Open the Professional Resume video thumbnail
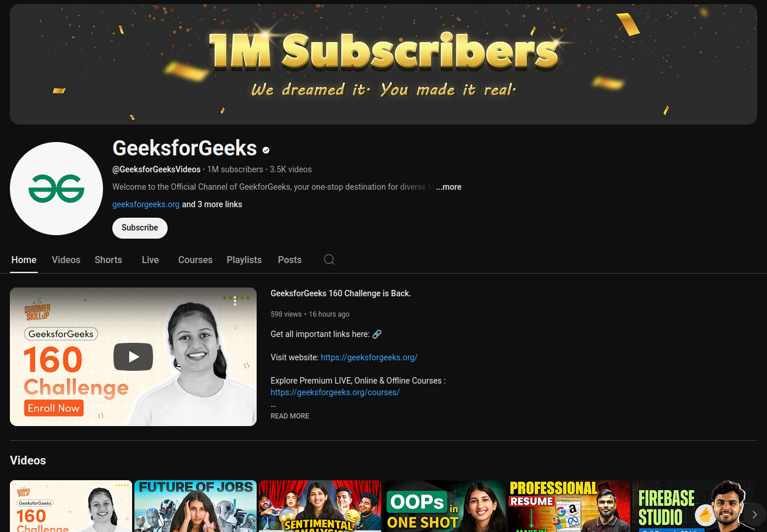Viewport: 767px width, 532px height. pyautogui.click(x=569, y=506)
